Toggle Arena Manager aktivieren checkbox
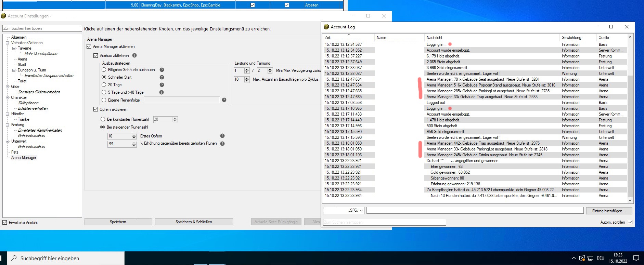 tap(89, 47)
